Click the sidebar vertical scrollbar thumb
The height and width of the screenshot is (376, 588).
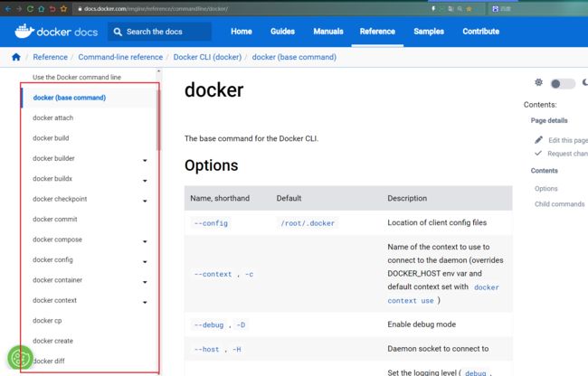(x=158, y=120)
